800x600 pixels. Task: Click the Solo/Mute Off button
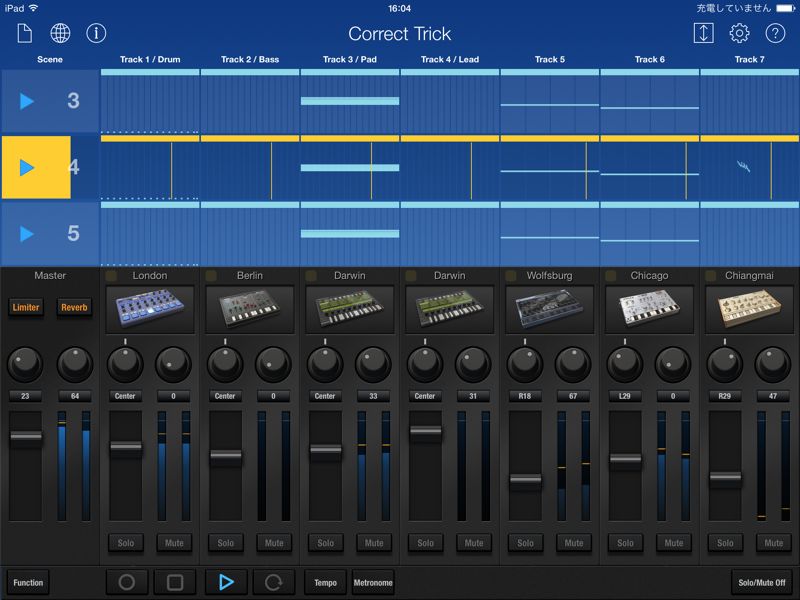coord(762,582)
